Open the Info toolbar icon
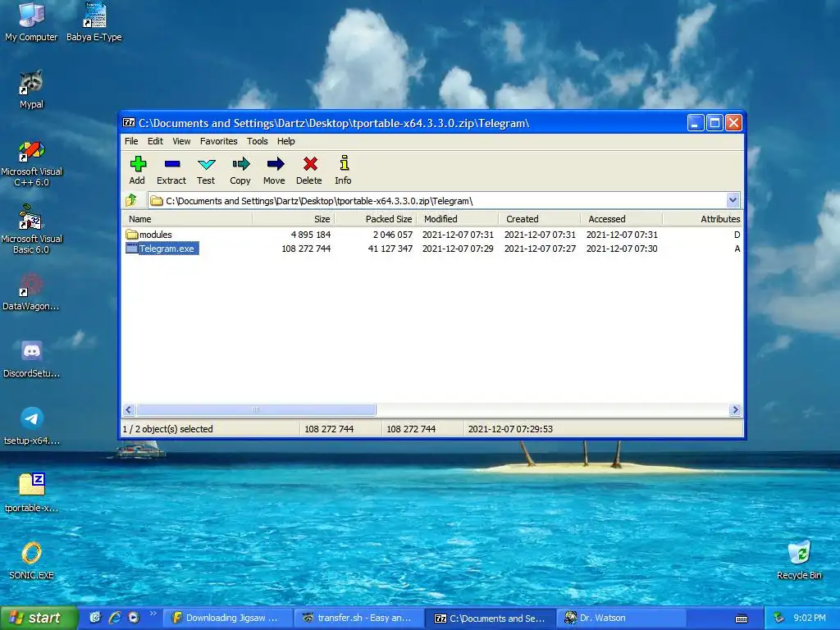Image resolution: width=840 pixels, height=630 pixels. [x=344, y=163]
